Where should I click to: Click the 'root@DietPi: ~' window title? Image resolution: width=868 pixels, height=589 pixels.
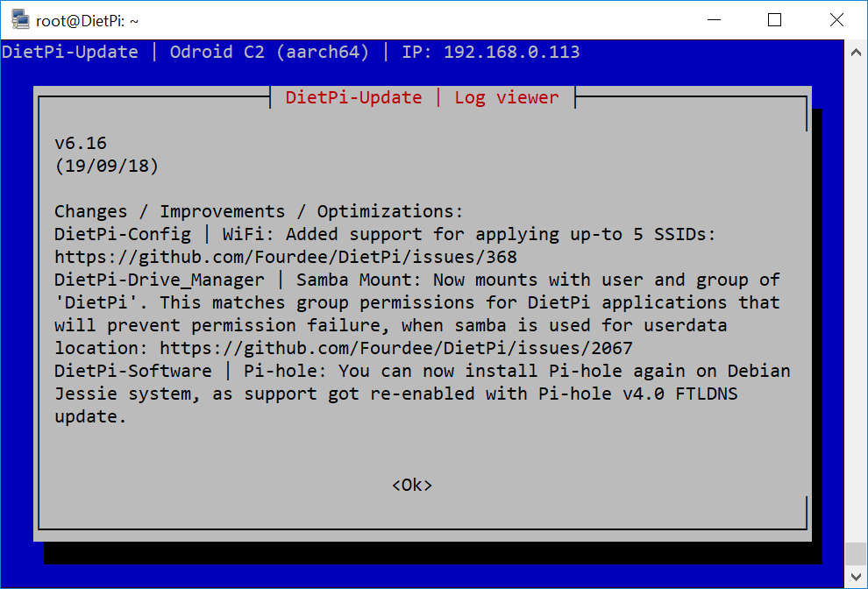(88, 21)
